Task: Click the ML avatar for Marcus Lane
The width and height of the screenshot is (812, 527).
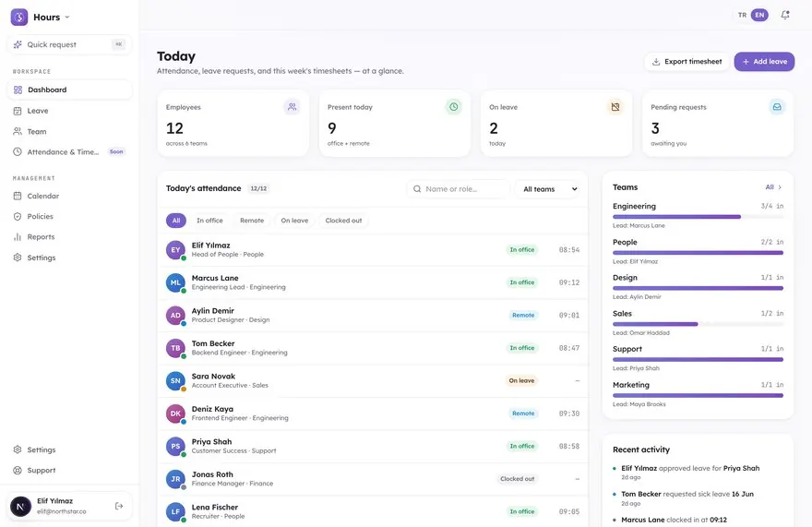Action: [x=175, y=282]
